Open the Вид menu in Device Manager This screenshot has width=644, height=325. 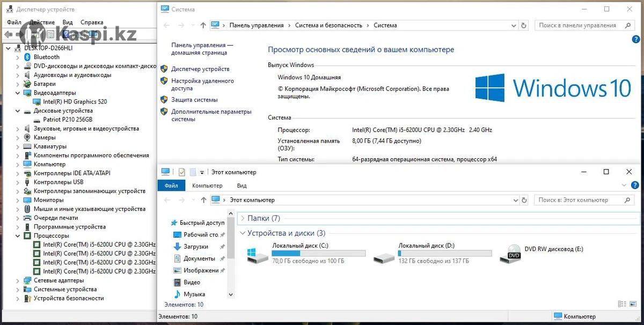coord(67,23)
